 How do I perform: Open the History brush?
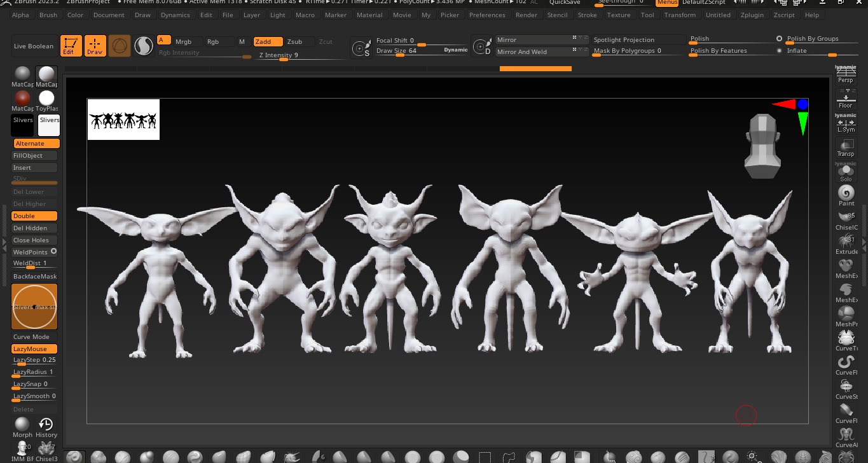click(46, 427)
